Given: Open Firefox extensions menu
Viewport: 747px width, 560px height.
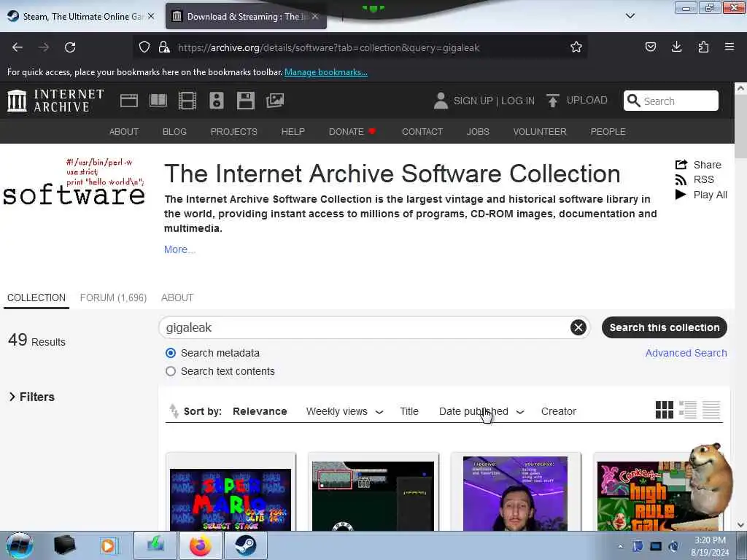Looking at the screenshot, I should pos(703,47).
